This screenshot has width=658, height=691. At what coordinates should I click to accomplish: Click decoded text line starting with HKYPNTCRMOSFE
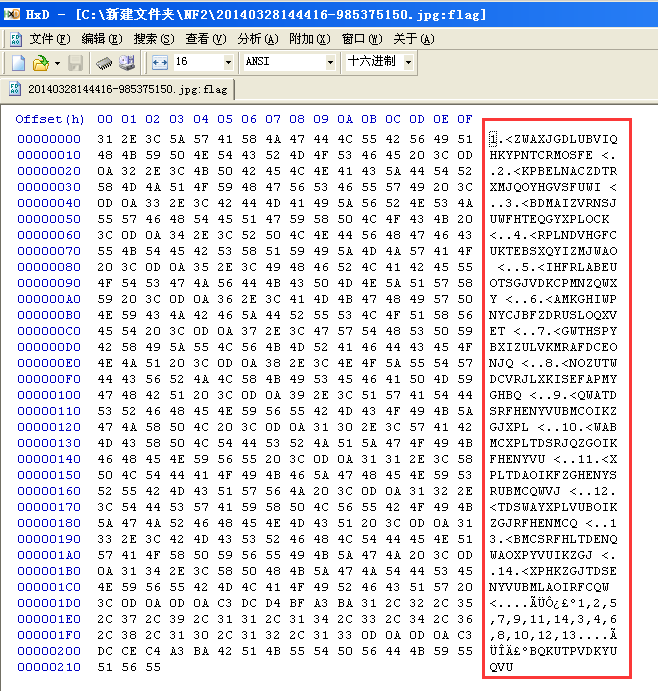(554, 155)
